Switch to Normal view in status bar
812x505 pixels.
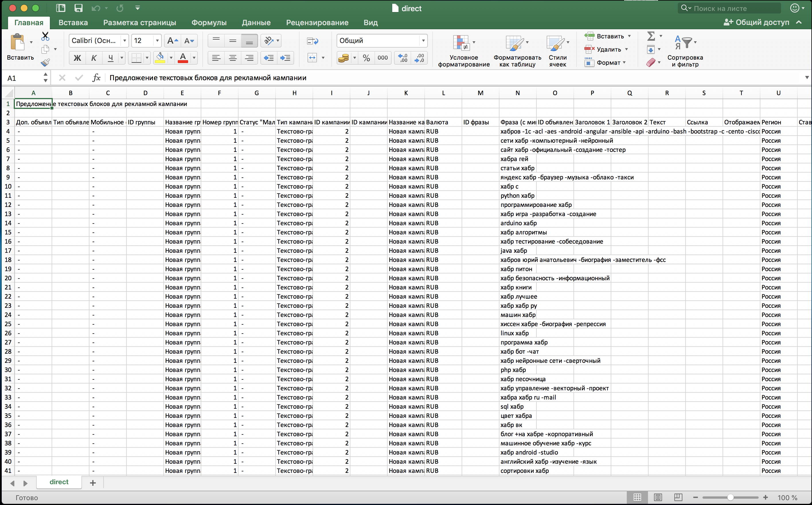637,497
